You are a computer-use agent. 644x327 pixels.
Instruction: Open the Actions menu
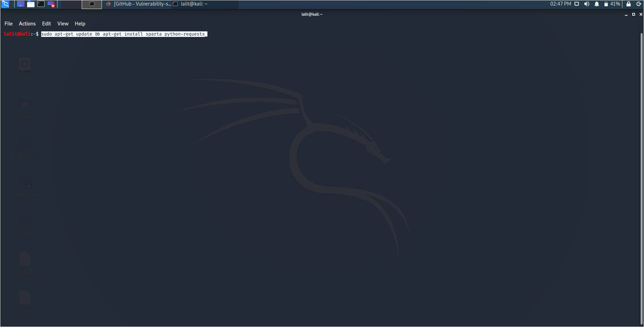point(27,24)
